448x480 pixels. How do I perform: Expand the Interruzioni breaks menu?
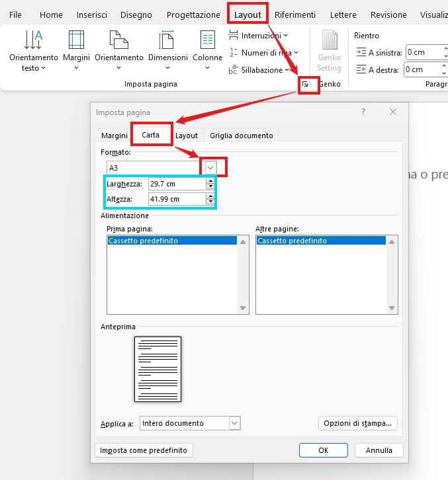coord(258,36)
